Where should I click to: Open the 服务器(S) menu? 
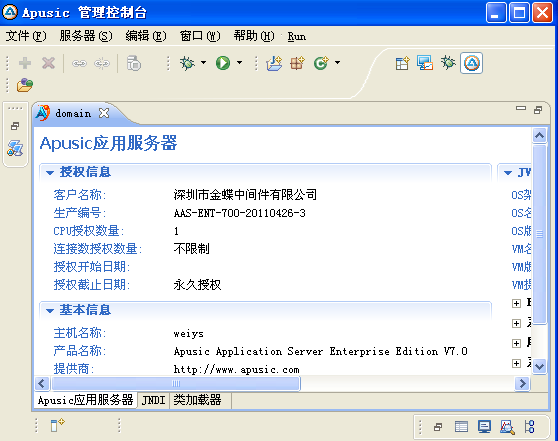(x=86, y=36)
